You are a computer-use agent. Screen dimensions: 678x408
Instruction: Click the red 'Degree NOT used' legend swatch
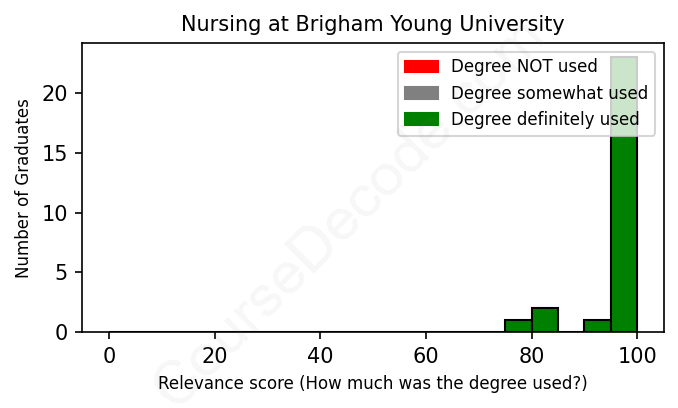click(421, 67)
